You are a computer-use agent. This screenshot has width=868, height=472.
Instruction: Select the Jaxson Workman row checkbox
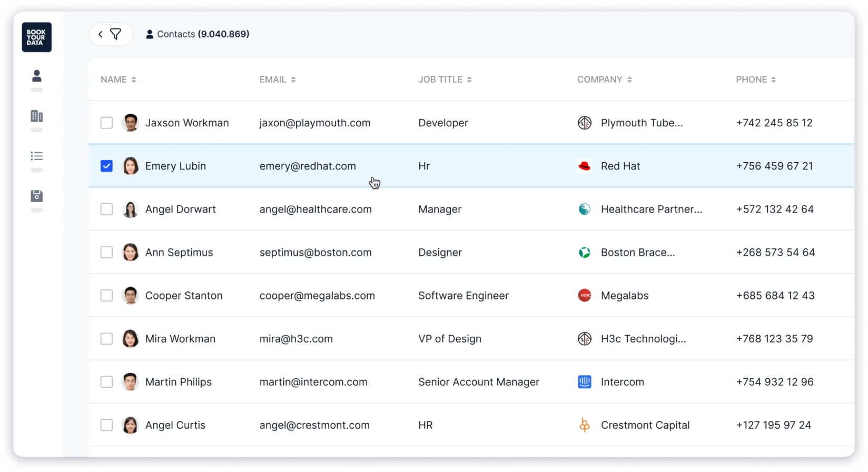pos(106,123)
